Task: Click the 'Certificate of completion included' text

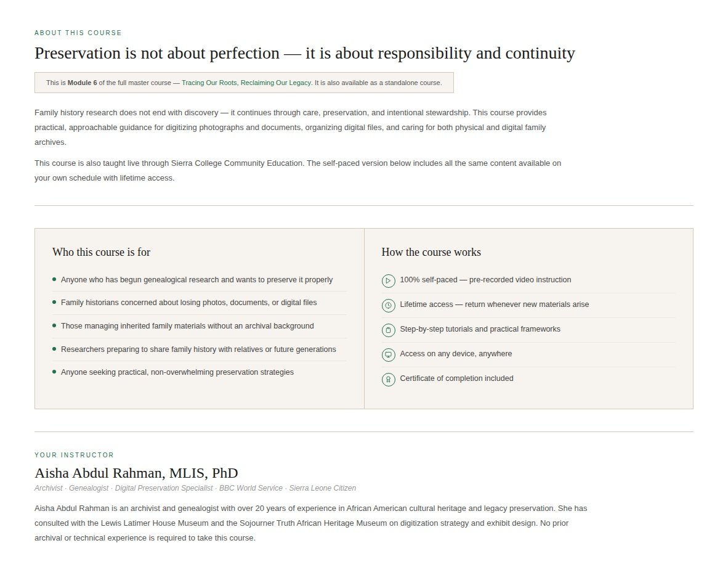Action: (x=456, y=378)
